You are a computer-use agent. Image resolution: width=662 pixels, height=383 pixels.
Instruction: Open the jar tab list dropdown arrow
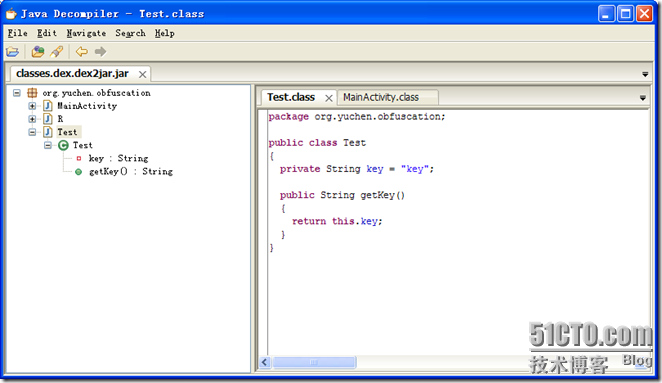coord(645,74)
